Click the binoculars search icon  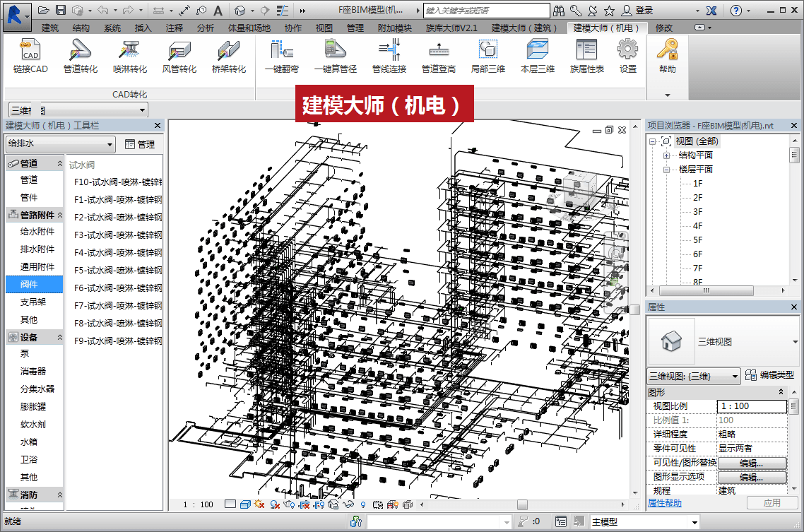[x=559, y=11]
